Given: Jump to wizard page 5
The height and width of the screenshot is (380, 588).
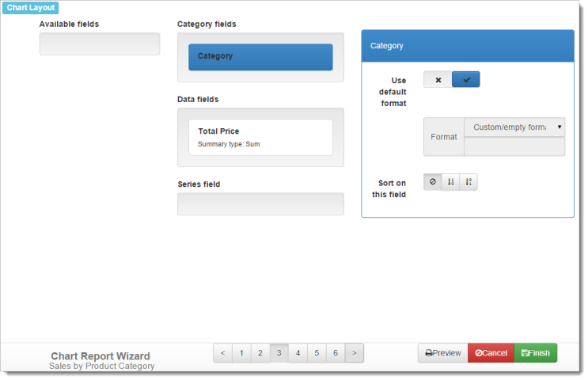Looking at the screenshot, I should tap(317, 353).
